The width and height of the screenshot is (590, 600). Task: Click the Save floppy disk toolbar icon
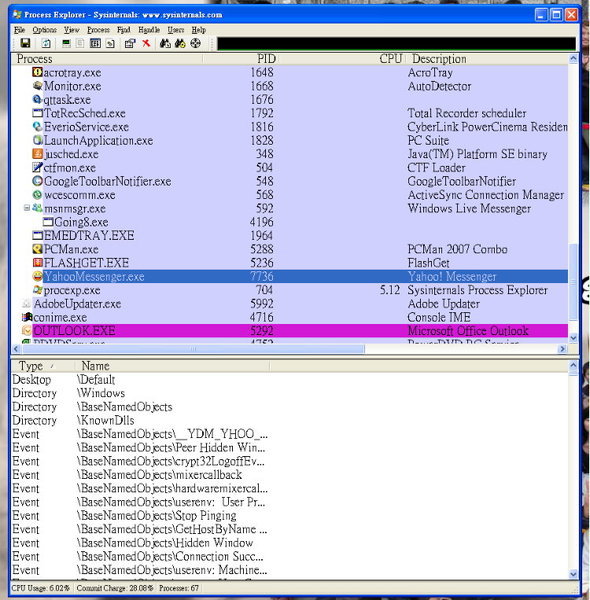(25, 43)
